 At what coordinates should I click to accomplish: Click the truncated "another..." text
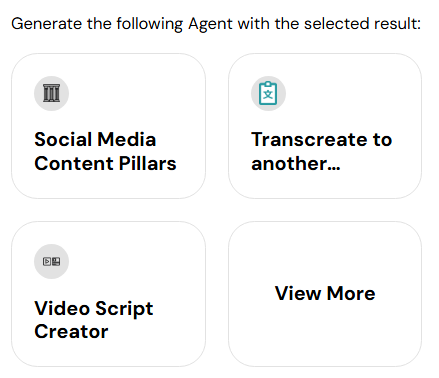click(296, 163)
